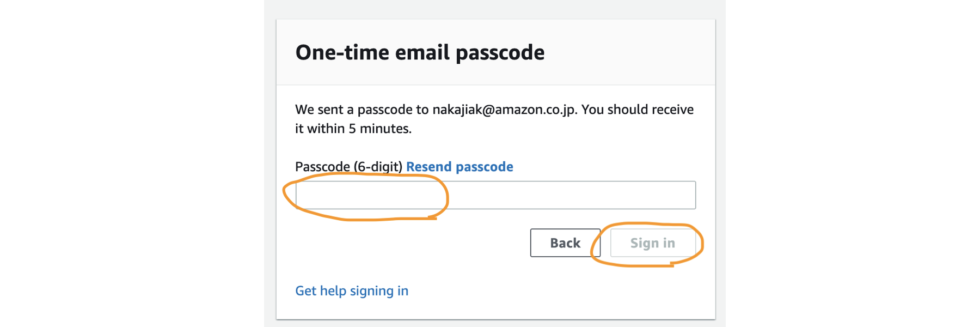Click the blue 'Get help signing in' text
The height and width of the screenshot is (327, 980).
point(352,291)
